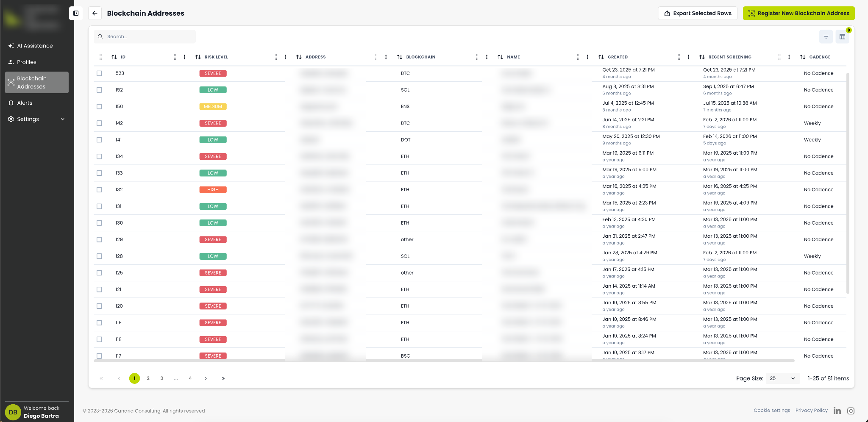
Task: Open the ID column three-dot menu
Action: click(x=184, y=57)
